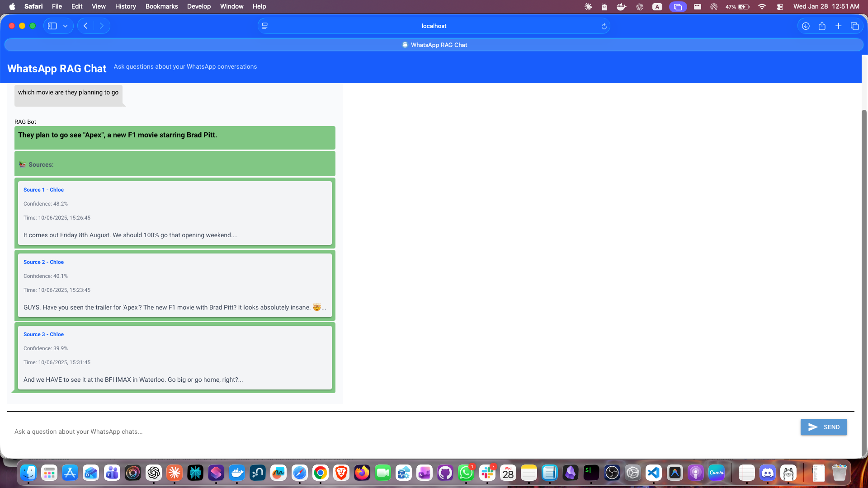868x488 pixels.
Task: Launch Visual Studio Code from the dock
Action: (653, 473)
